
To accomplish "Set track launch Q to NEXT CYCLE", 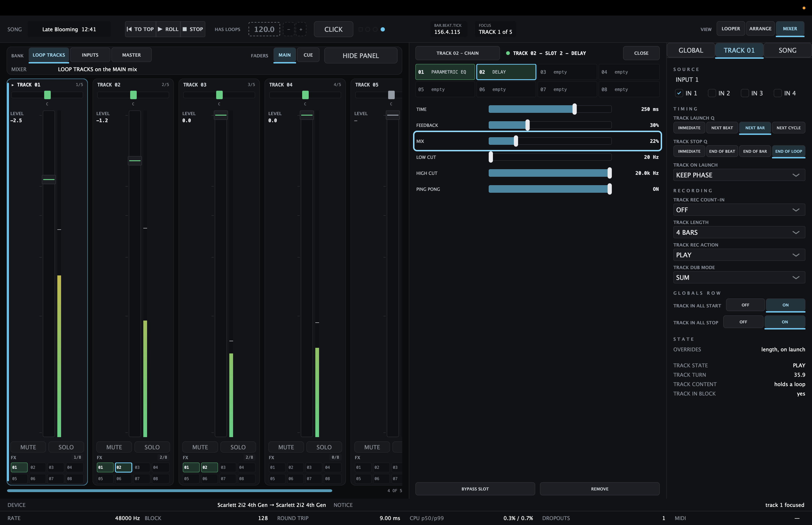I will pos(789,128).
